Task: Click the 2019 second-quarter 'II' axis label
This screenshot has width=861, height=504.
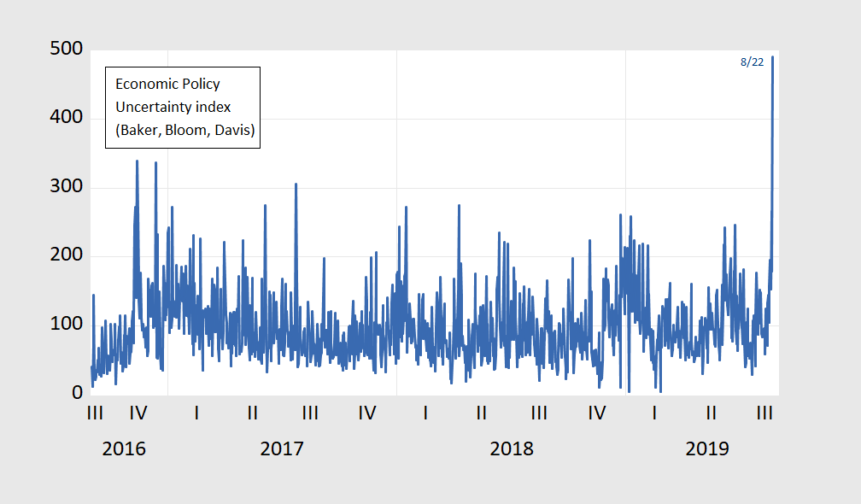Action: (711, 413)
